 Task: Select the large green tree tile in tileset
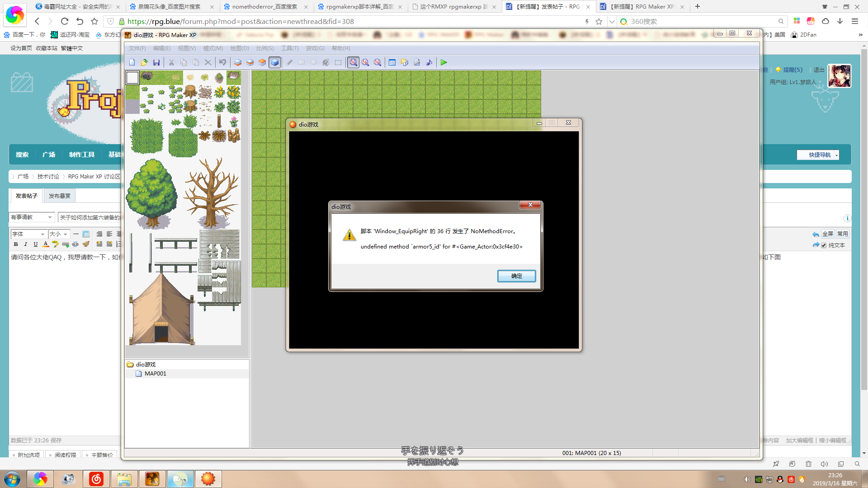152,194
